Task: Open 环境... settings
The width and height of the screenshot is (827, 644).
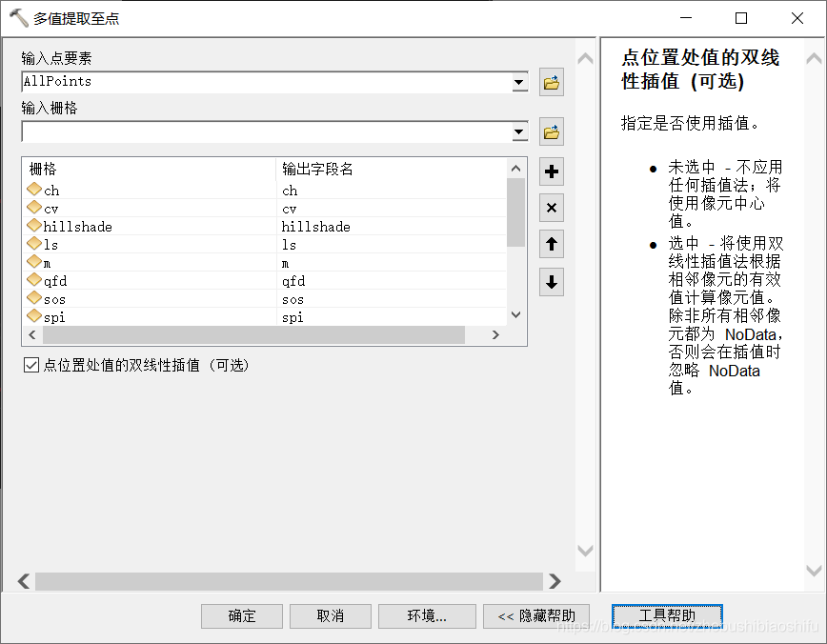Action: (427, 616)
